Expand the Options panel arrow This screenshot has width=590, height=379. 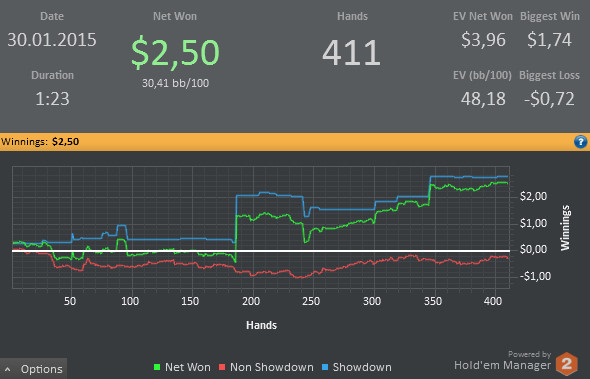coord(8,370)
